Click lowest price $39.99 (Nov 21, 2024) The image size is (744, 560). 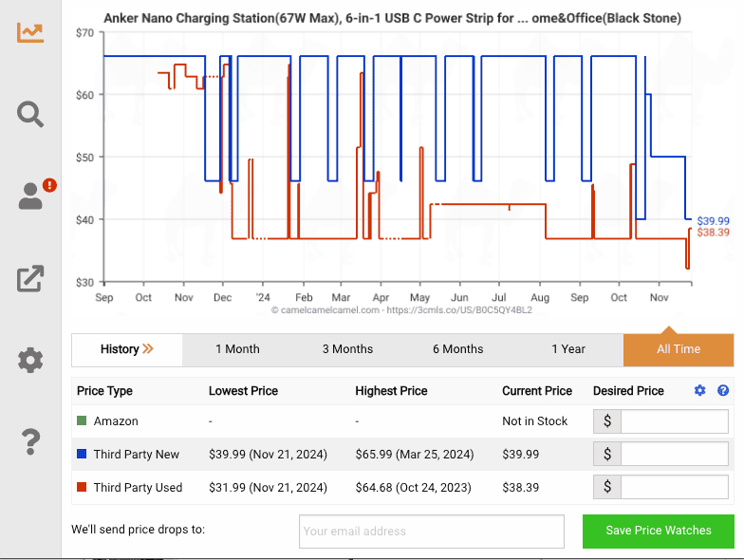268,455
